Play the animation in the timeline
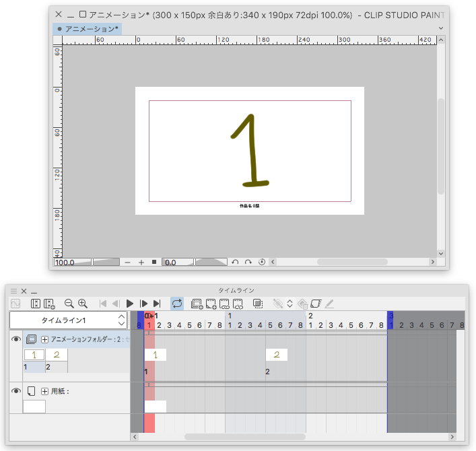Image resolution: width=476 pixels, height=451 pixels. (x=130, y=304)
